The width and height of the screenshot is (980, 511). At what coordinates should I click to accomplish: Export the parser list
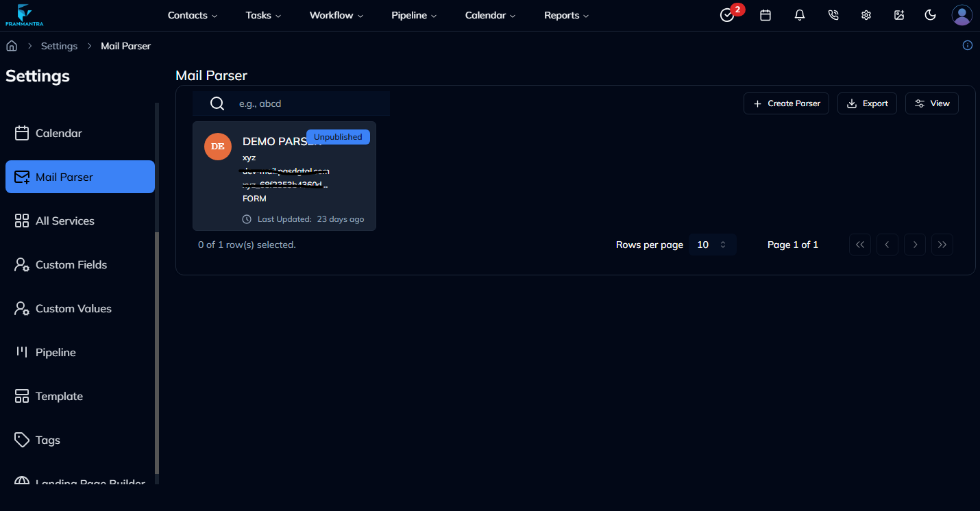pyautogui.click(x=867, y=103)
